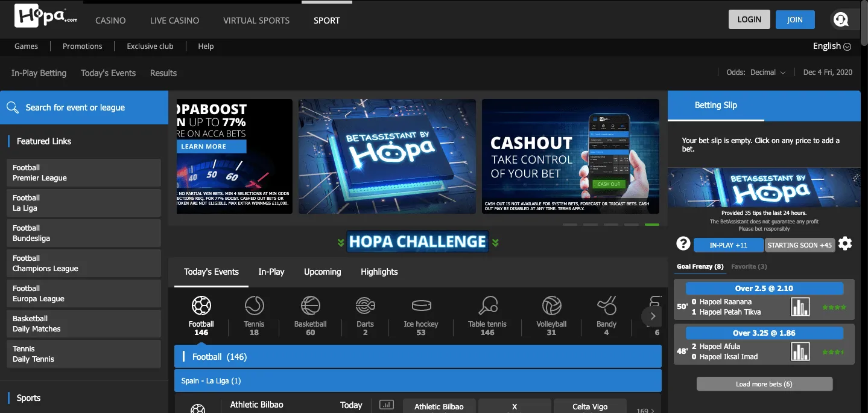Select the Football sport icon

coord(201,306)
